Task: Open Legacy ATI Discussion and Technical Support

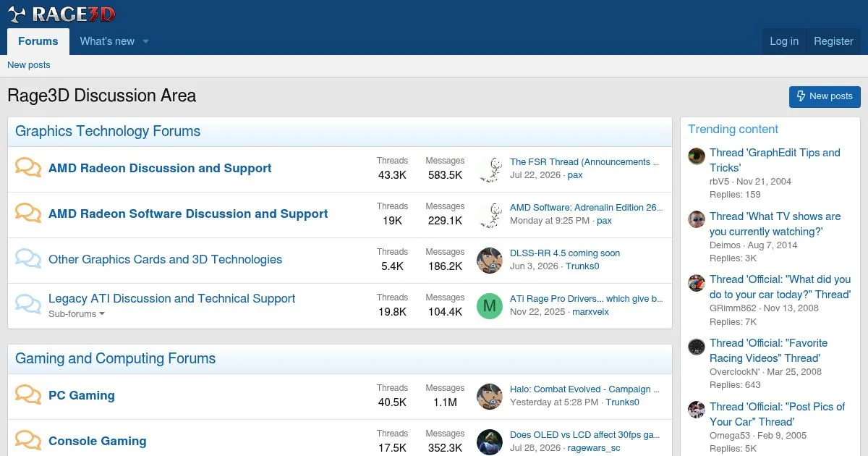Action: [172, 298]
